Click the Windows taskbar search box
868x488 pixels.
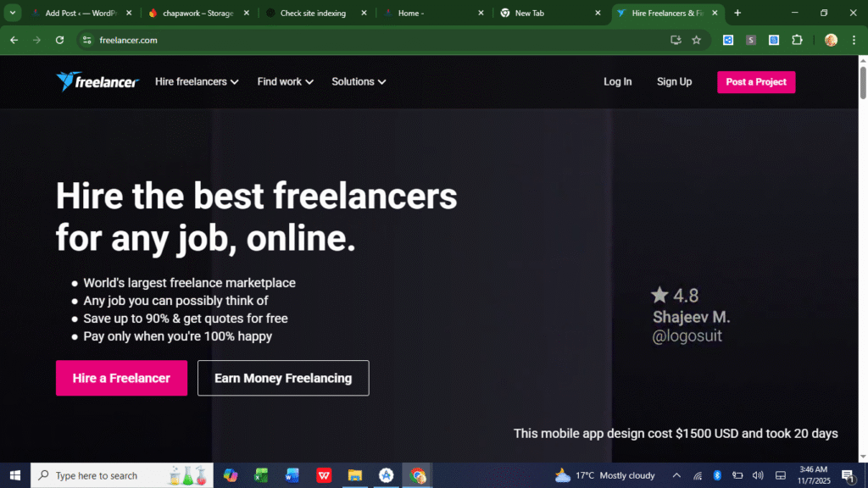click(x=110, y=475)
